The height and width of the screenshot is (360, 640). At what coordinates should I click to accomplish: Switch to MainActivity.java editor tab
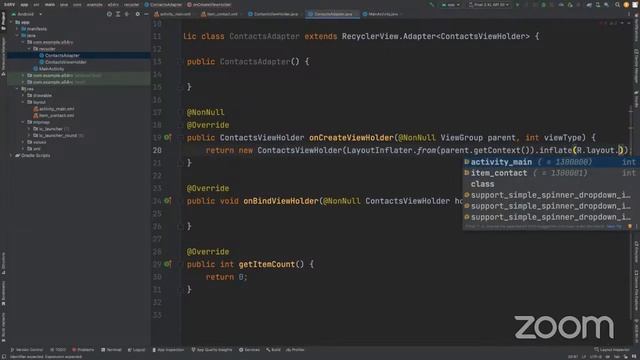(382, 14)
